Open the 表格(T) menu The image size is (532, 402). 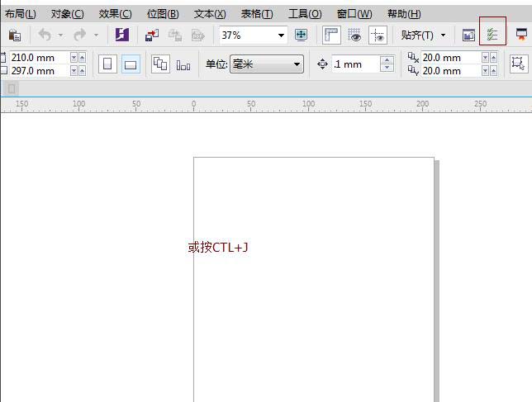click(x=257, y=14)
